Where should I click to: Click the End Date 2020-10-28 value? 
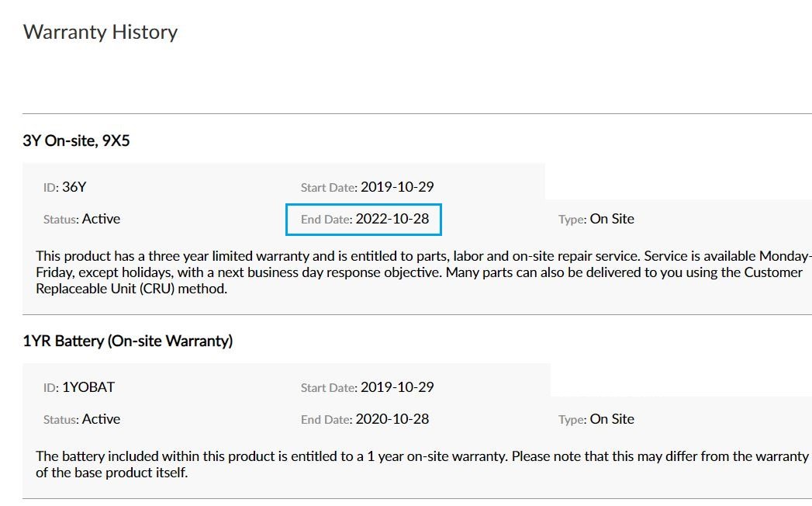click(x=392, y=419)
